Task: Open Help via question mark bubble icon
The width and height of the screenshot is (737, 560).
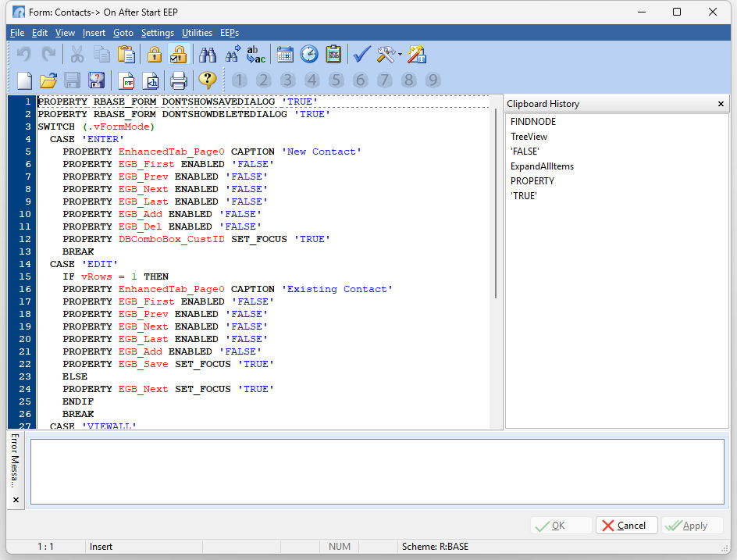Action: pos(208,80)
